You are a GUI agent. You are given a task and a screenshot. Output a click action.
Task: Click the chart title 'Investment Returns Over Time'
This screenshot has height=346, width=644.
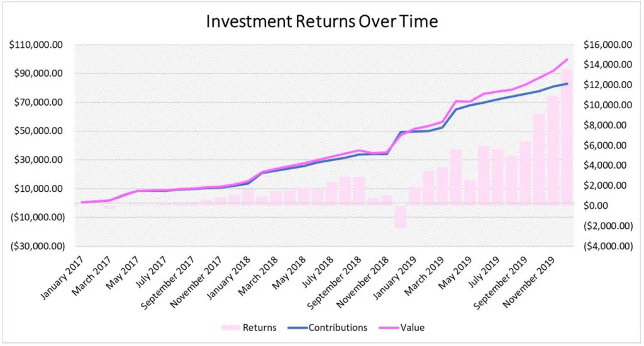pos(322,21)
